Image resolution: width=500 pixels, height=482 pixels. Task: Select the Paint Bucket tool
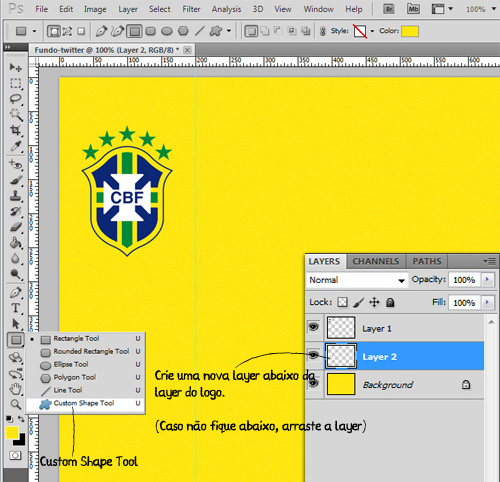pos(15,243)
